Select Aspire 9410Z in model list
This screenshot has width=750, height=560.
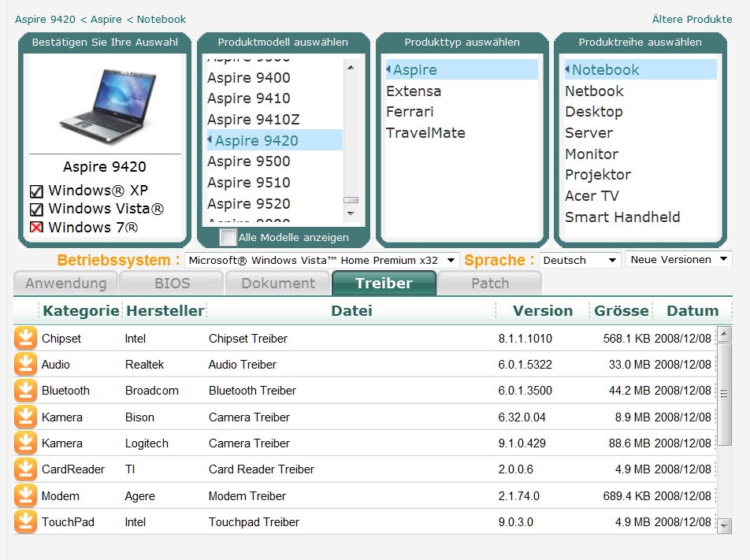tap(254, 120)
